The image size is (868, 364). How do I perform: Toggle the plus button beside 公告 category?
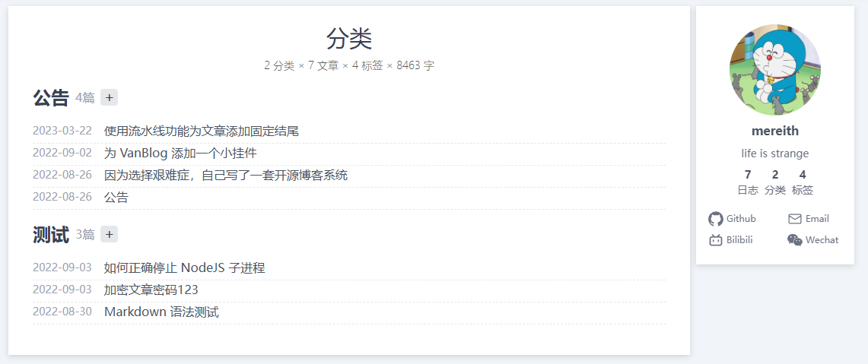click(x=109, y=97)
